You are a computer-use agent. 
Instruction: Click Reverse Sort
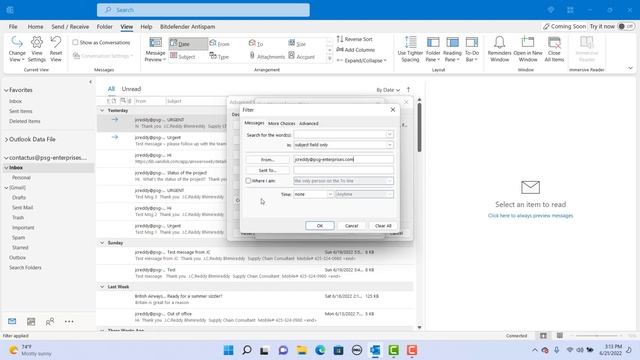(x=355, y=39)
